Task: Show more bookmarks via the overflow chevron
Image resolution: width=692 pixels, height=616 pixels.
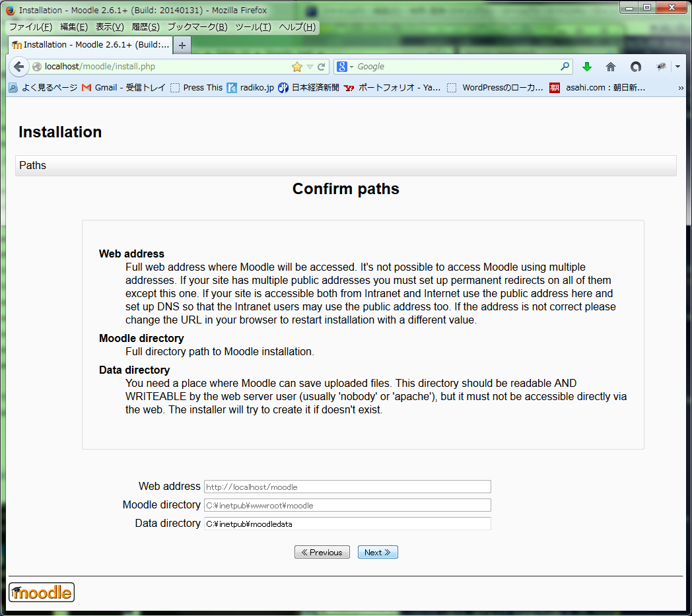Action: click(x=681, y=88)
